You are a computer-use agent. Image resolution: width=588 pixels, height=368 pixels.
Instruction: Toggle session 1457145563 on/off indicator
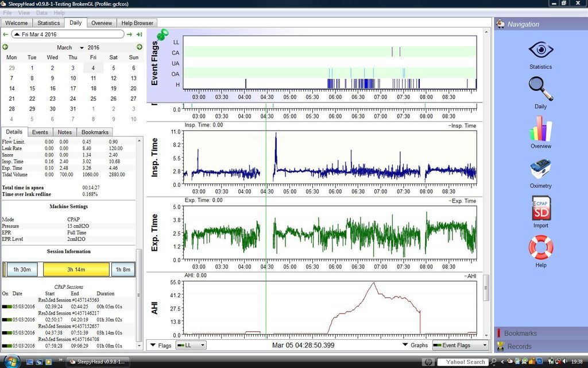[7, 307]
